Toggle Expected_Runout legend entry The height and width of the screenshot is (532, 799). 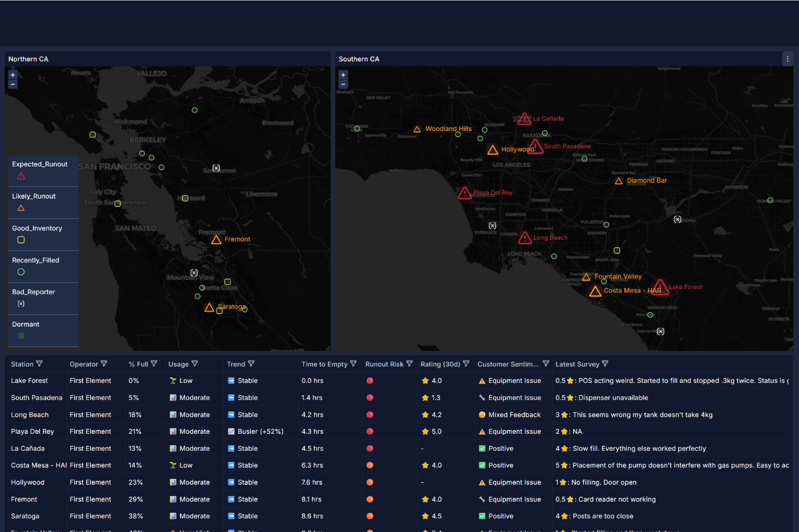(40, 170)
